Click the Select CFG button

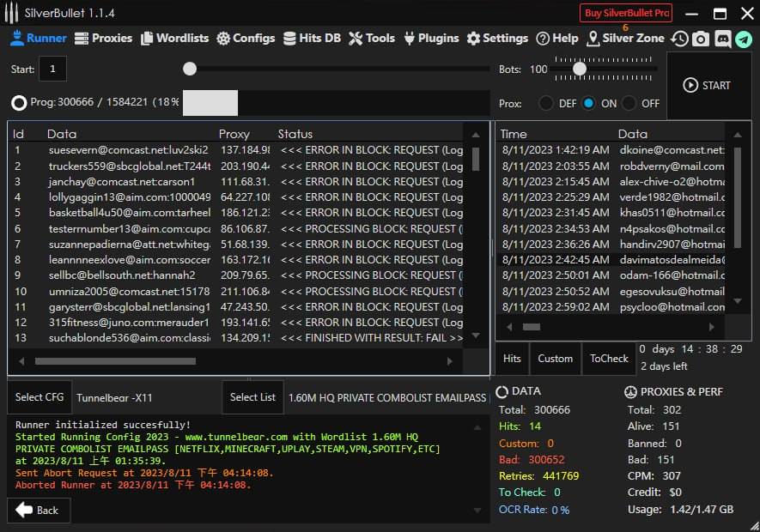click(x=40, y=397)
